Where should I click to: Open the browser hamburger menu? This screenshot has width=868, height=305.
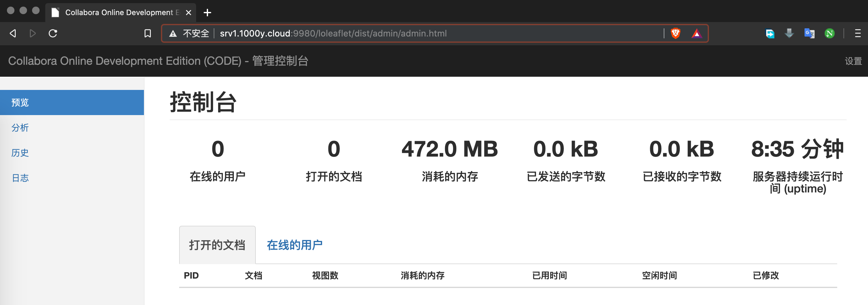click(x=858, y=33)
